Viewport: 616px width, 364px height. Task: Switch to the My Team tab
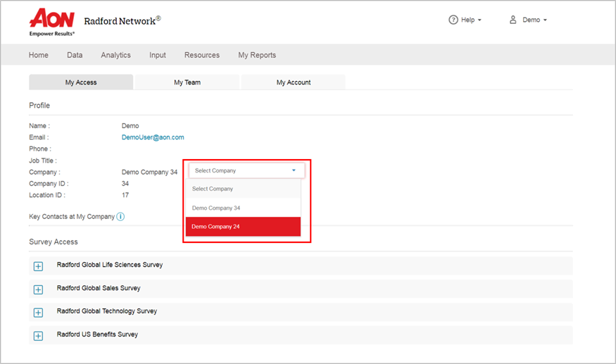(187, 82)
